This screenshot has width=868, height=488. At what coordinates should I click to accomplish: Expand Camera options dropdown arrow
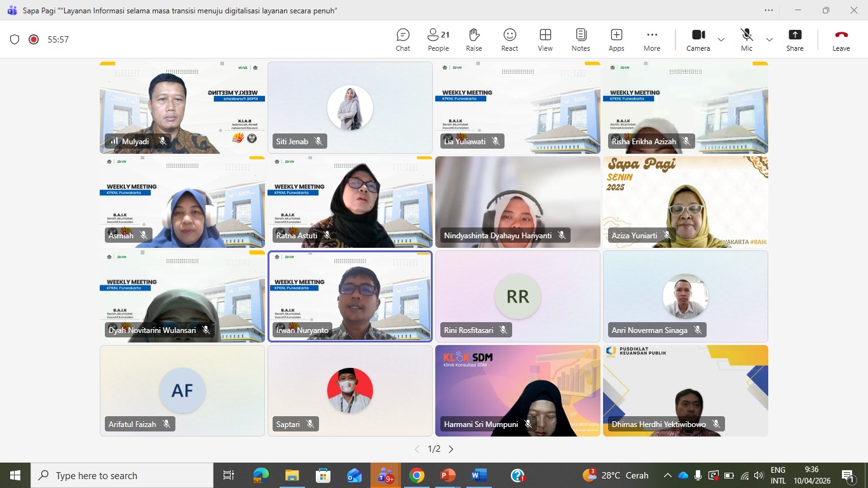(x=721, y=39)
